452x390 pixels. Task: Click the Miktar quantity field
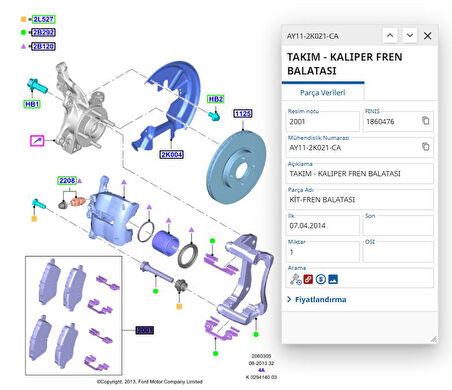(323, 252)
